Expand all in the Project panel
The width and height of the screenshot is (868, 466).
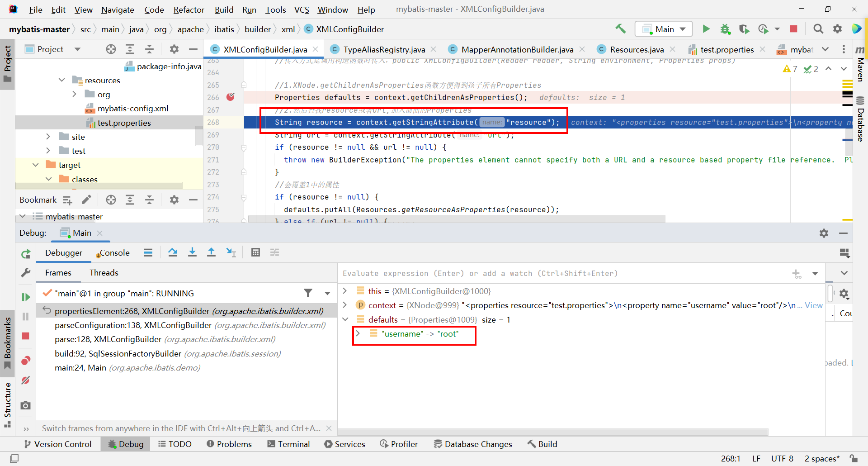130,49
